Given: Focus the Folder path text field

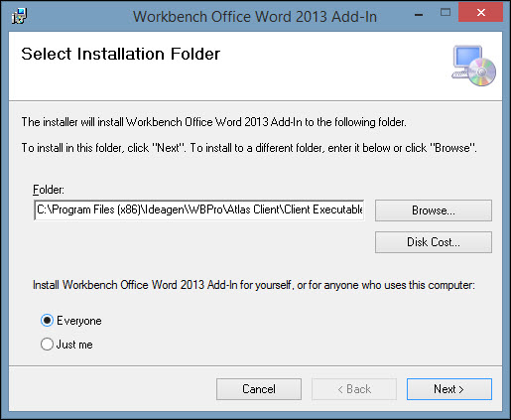Looking at the screenshot, I should coord(199,210).
